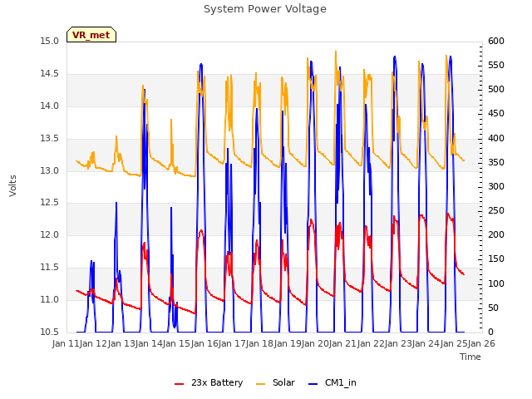The image size is (532, 399).
Task: Click the blue CM1_in legend swatch
Action: 313,384
